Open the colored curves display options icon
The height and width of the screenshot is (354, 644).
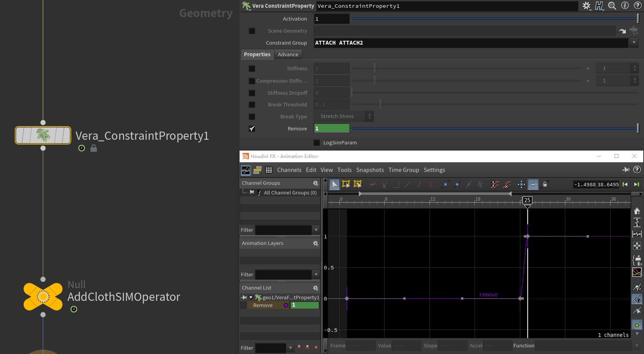[637, 272]
